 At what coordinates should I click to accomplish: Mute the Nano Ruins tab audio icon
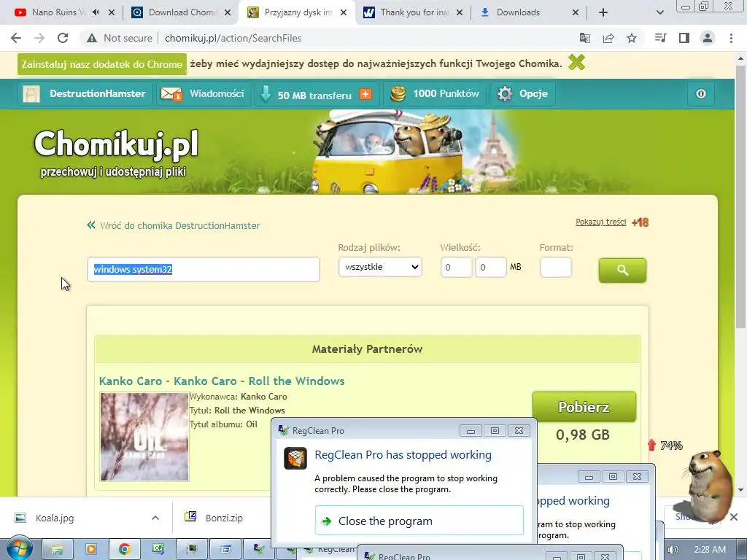pos(96,12)
